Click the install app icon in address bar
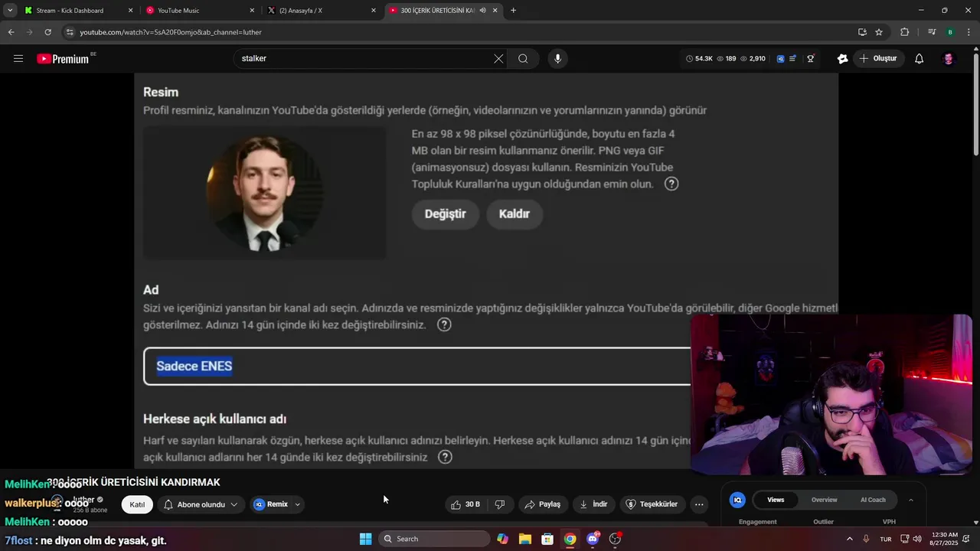The image size is (980, 551). (x=862, y=32)
